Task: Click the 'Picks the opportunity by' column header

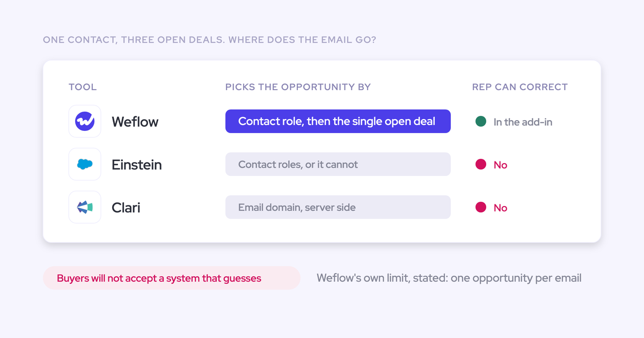Action: point(298,87)
